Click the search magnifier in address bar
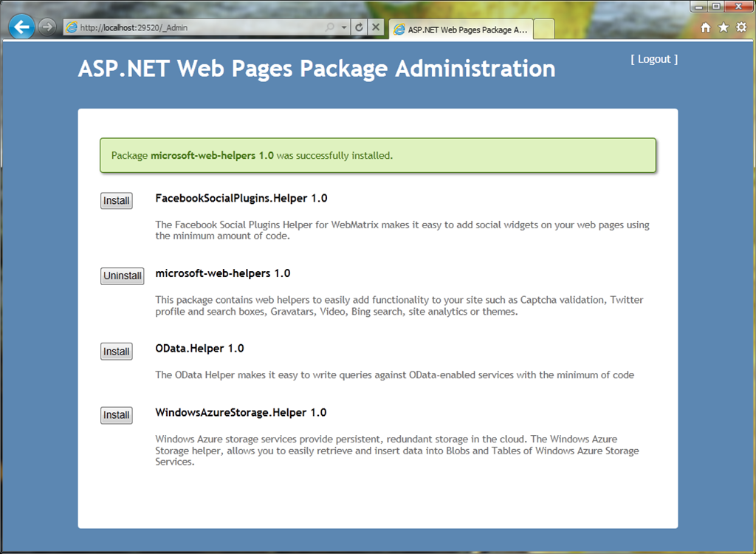The width and height of the screenshot is (756, 554). click(x=330, y=27)
